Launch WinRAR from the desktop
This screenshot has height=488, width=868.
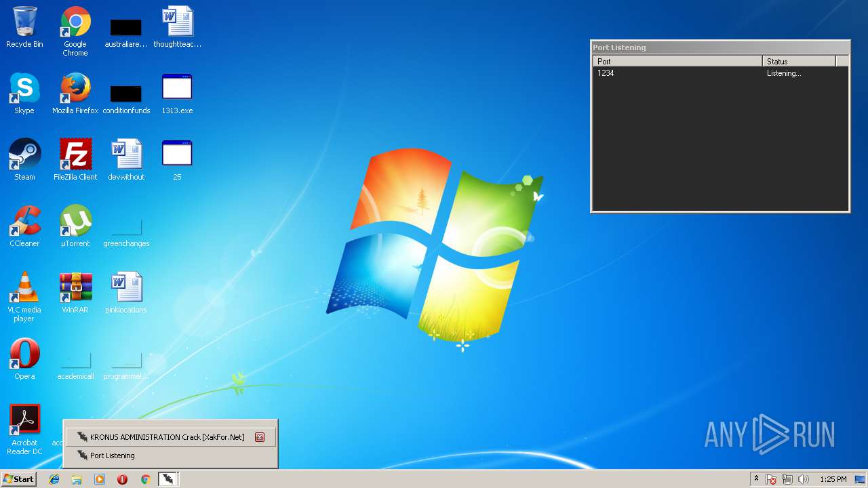click(x=75, y=293)
